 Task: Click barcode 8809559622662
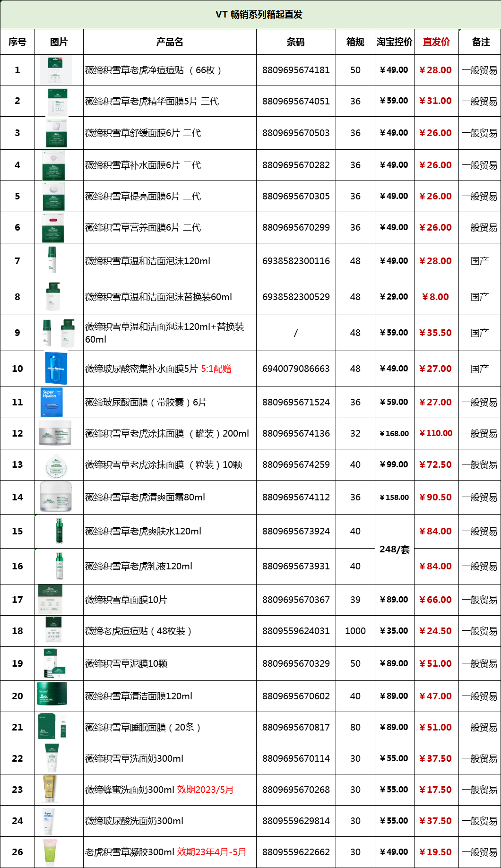pyautogui.click(x=296, y=852)
